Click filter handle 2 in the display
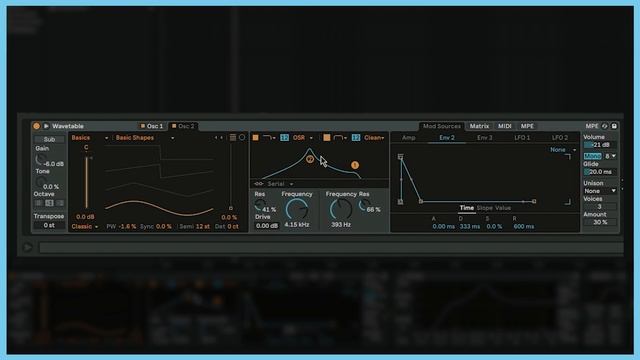This screenshot has width=640, height=360. [310, 159]
